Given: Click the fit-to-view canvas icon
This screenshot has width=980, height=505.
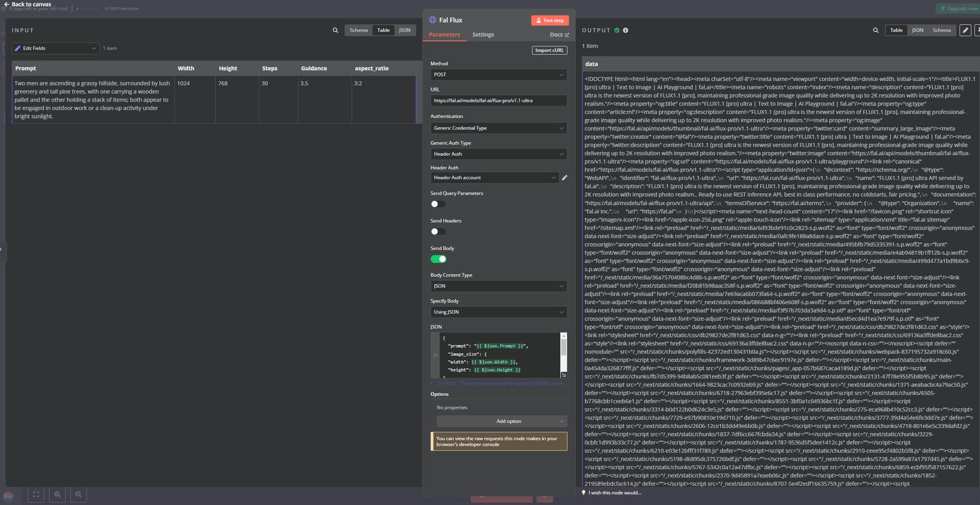Looking at the screenshot, I should click(x=36, y=494).
